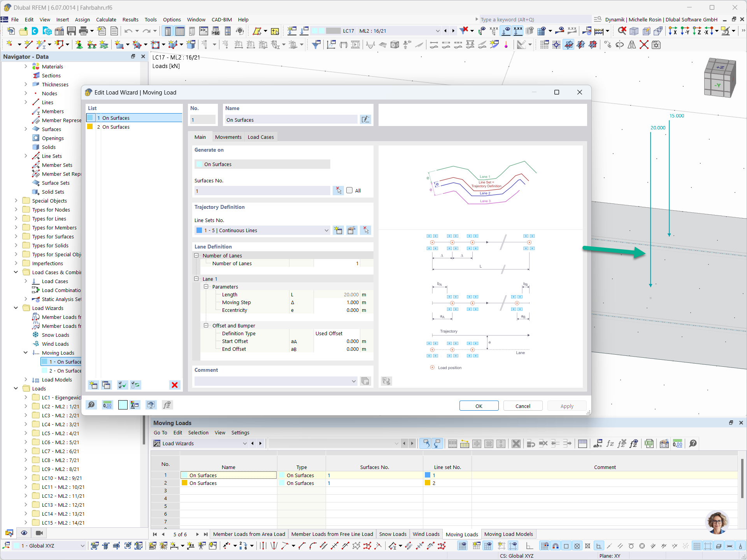
Task: Switch to the Movements tab
Action: pyautogui.click(x=228, y=136)
